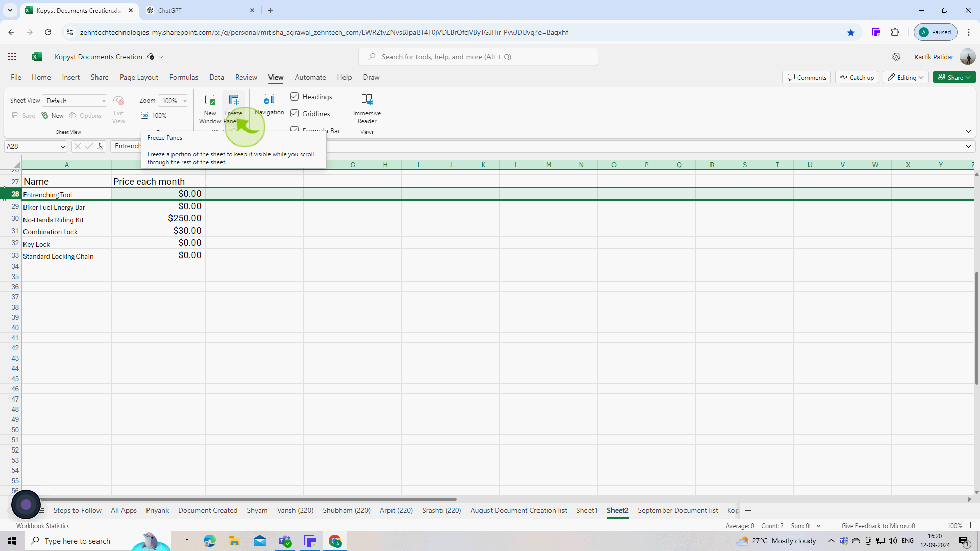980x551 pixels.
Task: Select the Automate ribbon tab
Action: click(x=310, y=77)
